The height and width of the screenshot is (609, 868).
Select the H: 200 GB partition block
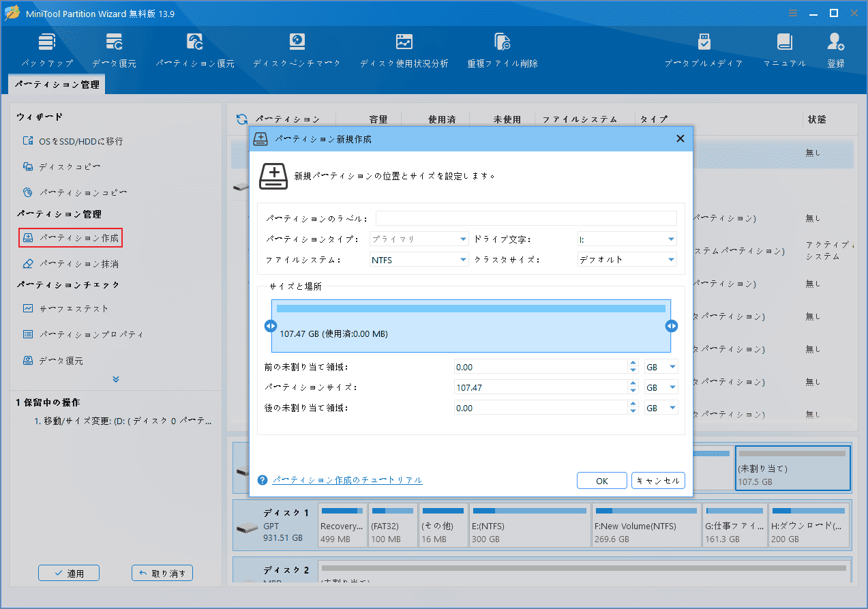[x=809, y=525]
